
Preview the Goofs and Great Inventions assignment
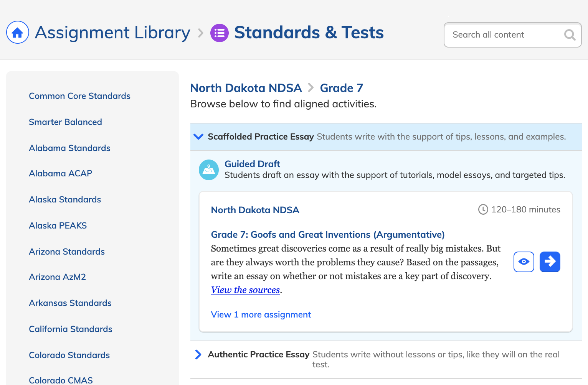point(524,262)
